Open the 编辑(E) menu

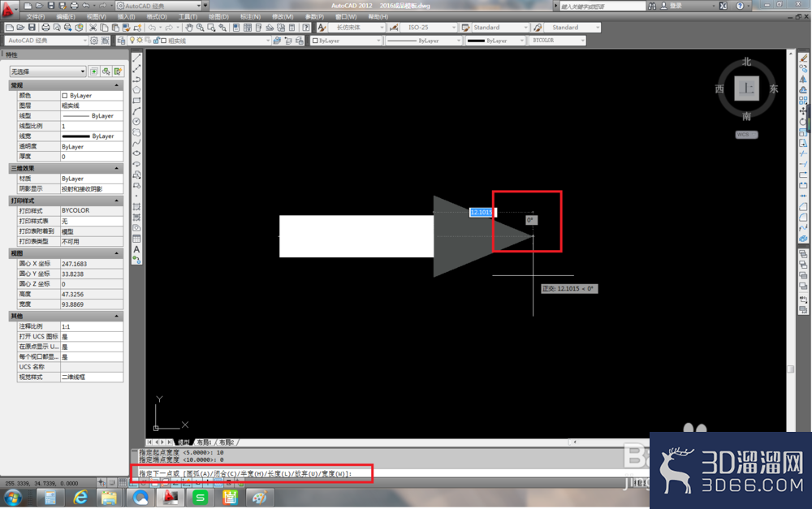pyautogui.click(x=66, y=17)
